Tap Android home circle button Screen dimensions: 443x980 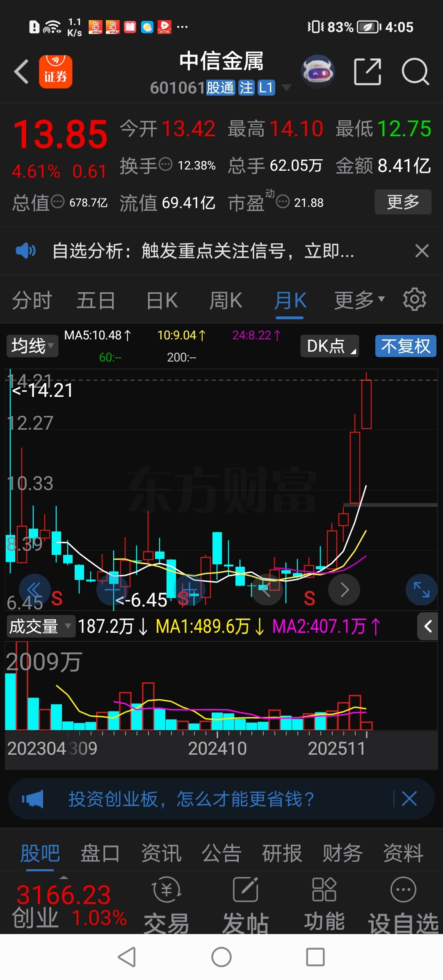click(221, 957)
